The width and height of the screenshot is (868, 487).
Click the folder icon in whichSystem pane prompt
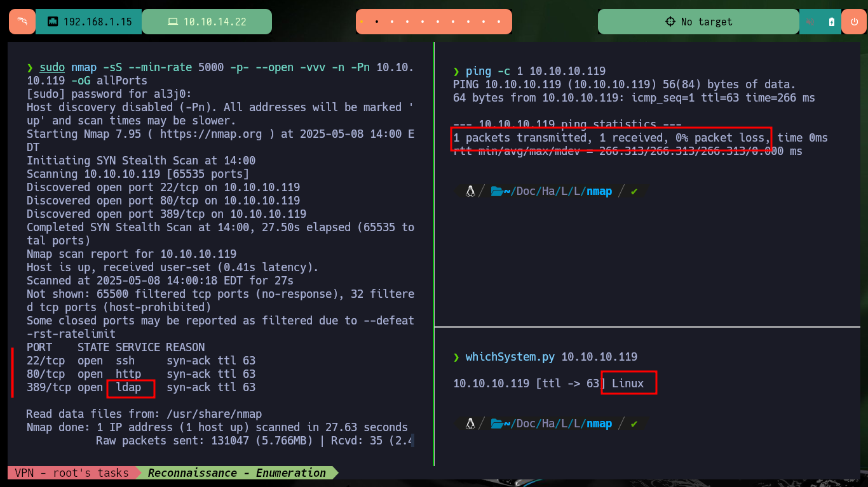pyautogui.click(x=497, y=423)
